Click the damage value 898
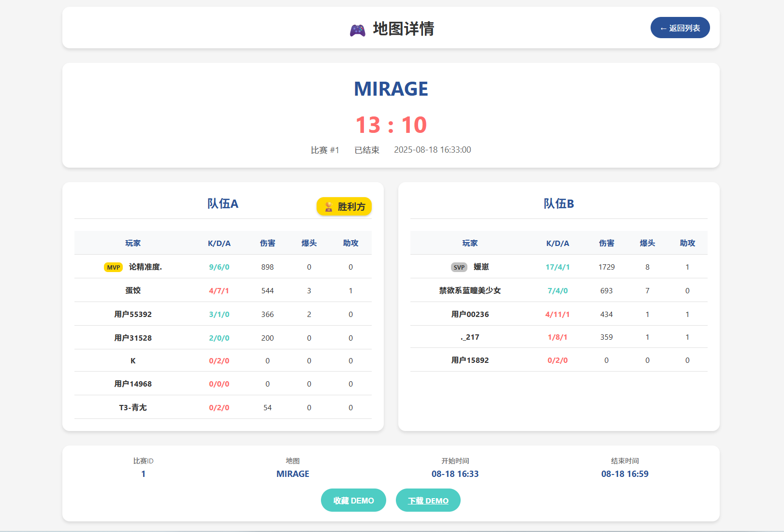Image resolution: width=784 pixels, height=532 pixels. [267, 267]
